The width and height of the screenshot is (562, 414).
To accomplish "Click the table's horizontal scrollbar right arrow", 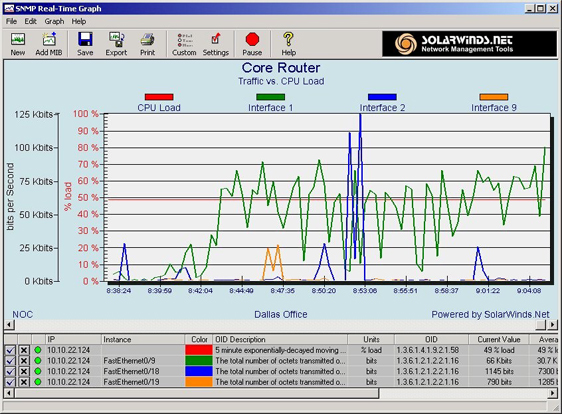I will (x=553, y=393).
